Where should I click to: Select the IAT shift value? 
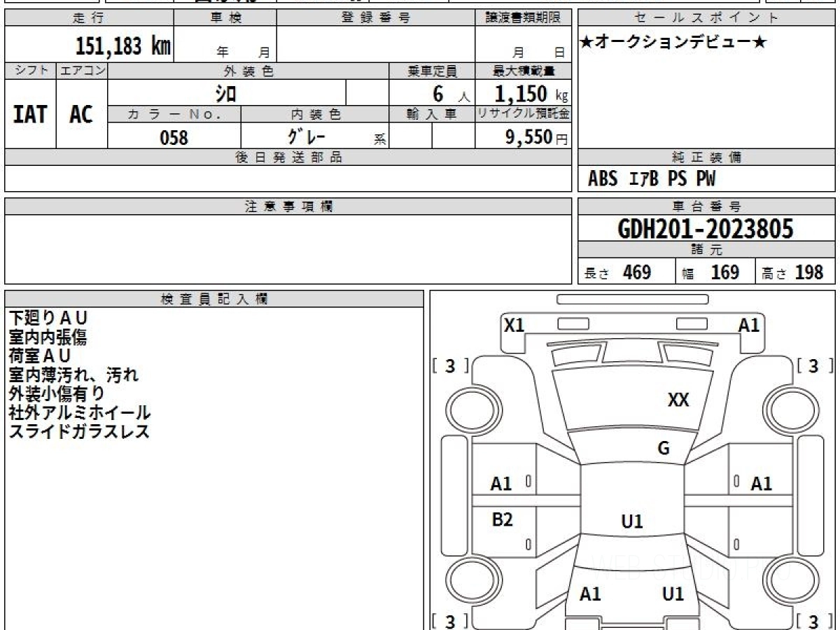[x=30, y=114]
